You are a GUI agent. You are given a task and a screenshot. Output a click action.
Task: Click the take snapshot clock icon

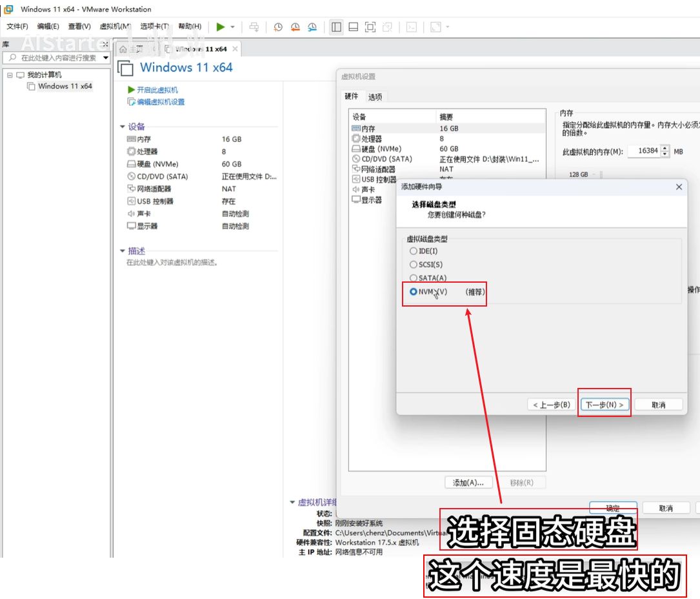(x=278, y=27)
